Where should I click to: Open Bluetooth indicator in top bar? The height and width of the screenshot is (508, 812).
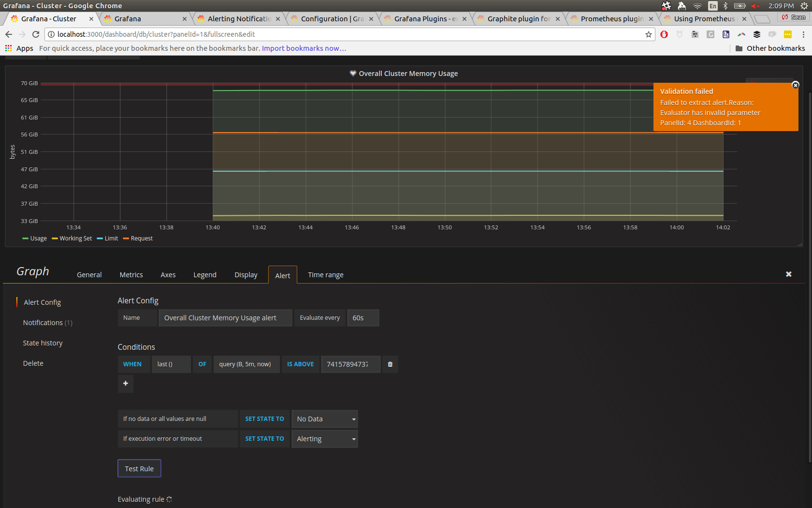725,6
